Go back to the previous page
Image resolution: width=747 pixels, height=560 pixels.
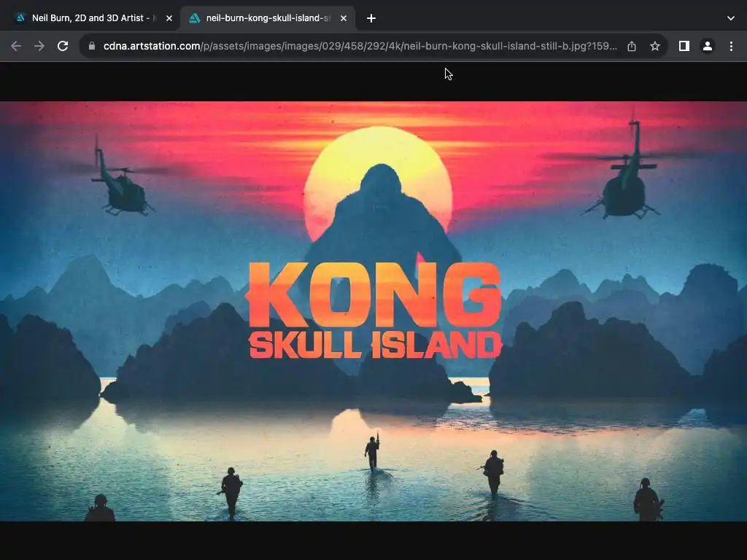click(16, 46)
